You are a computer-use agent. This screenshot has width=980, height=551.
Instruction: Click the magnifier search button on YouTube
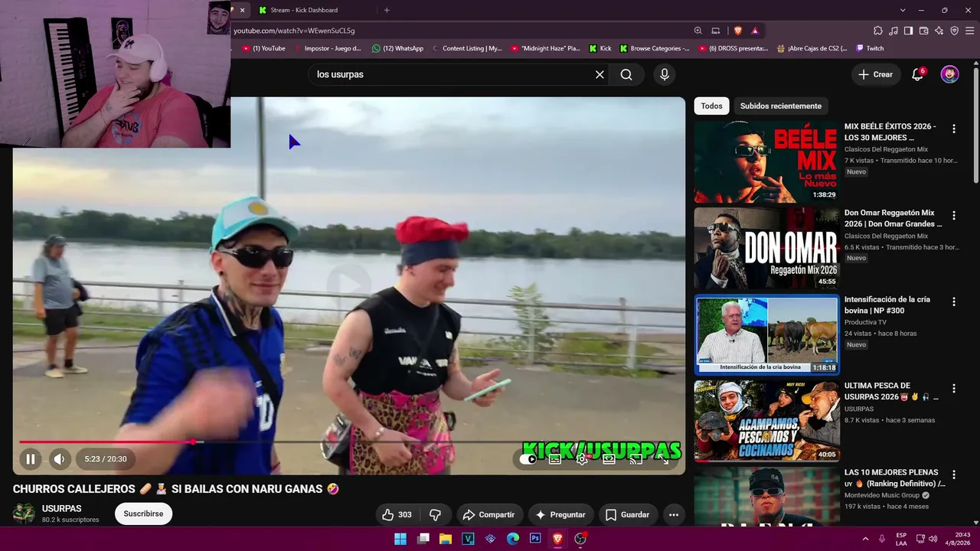click(x=626, y=74)
